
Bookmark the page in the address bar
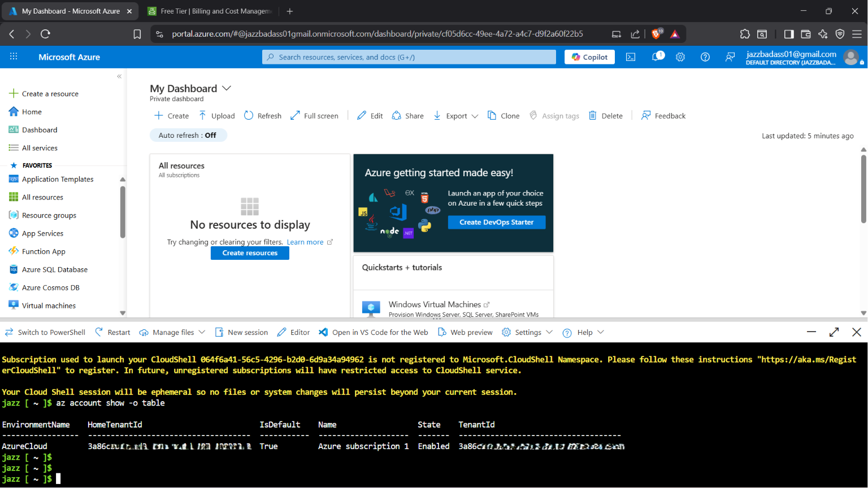point(137,34)
